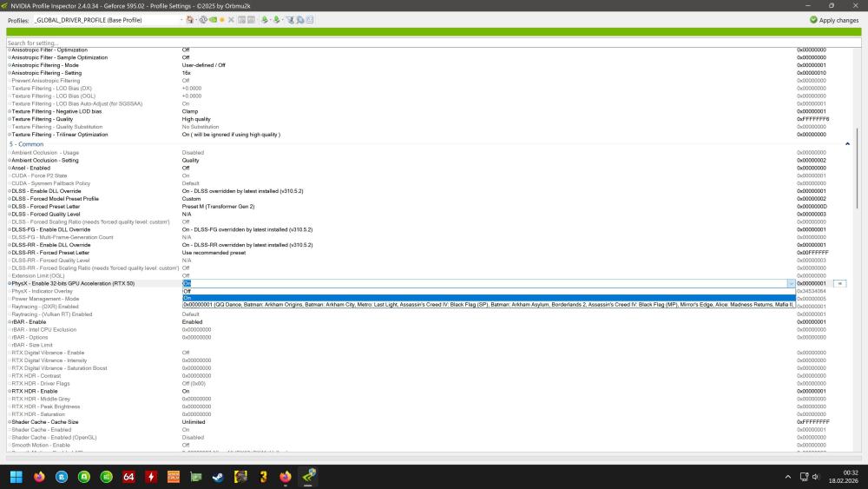The image size is (868, 489).
Task: Select the Texture Filtering - Trilinear Optimization row
Action: click(x=430, y=135)
